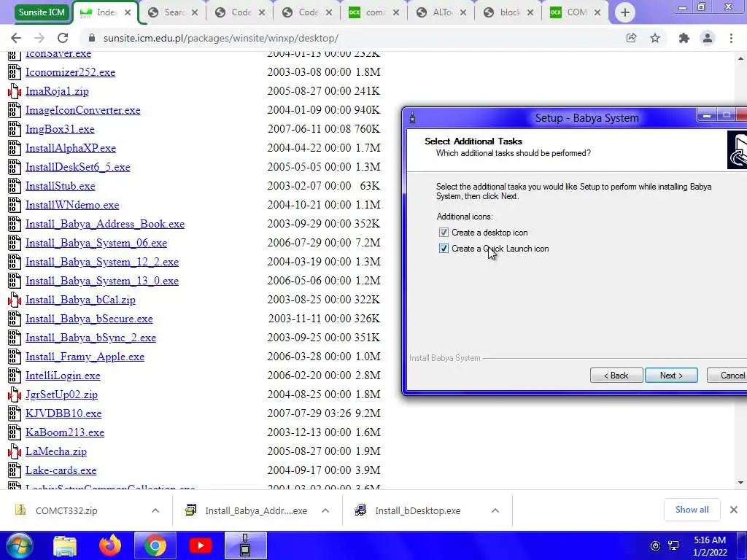View site info via the padlock icon
Screen dimensions: 747x560
(x=92, y=38)
